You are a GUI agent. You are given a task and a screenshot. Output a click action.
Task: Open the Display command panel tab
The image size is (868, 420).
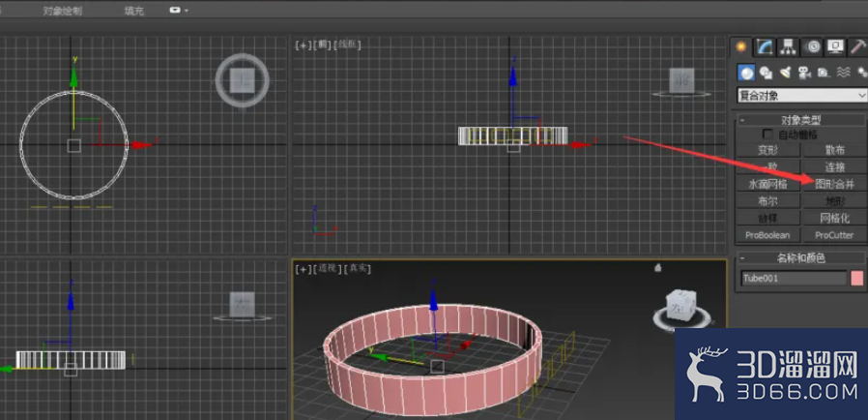[x=835, y=47]
